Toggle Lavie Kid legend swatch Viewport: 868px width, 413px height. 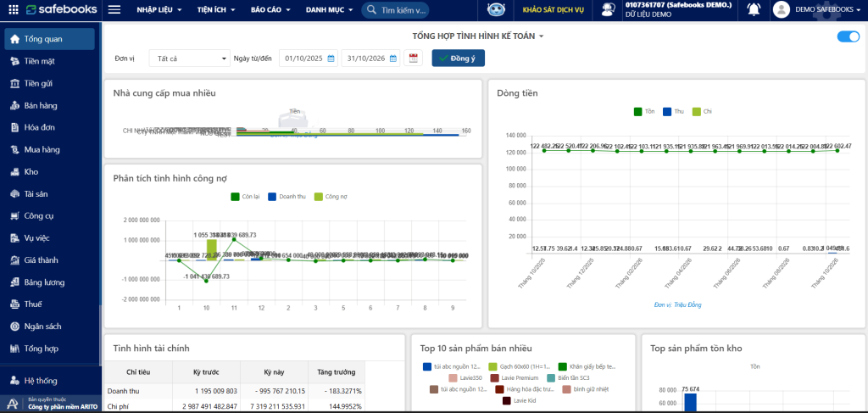507,400
